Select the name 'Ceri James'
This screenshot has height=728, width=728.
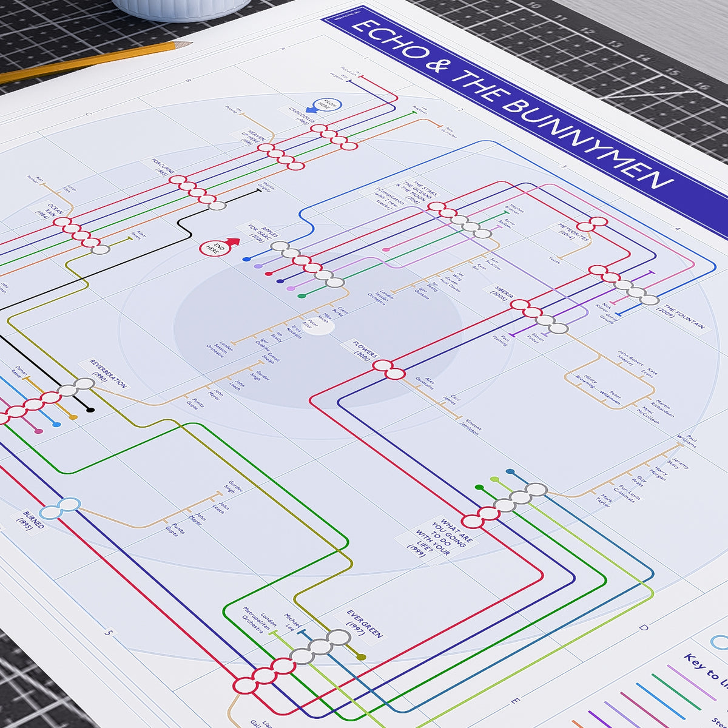pos(452,399)
